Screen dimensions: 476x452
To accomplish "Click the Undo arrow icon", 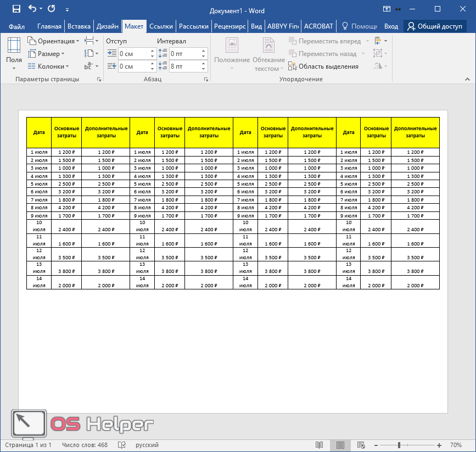I will click(32, 9).
